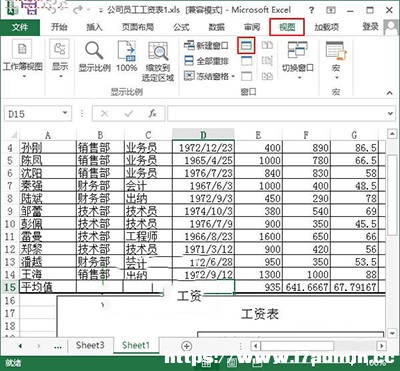Open the 页面布局 ribbon tab
Image resolution: width=400 pixels, height=371 pixels.
[x=138, y=27]
